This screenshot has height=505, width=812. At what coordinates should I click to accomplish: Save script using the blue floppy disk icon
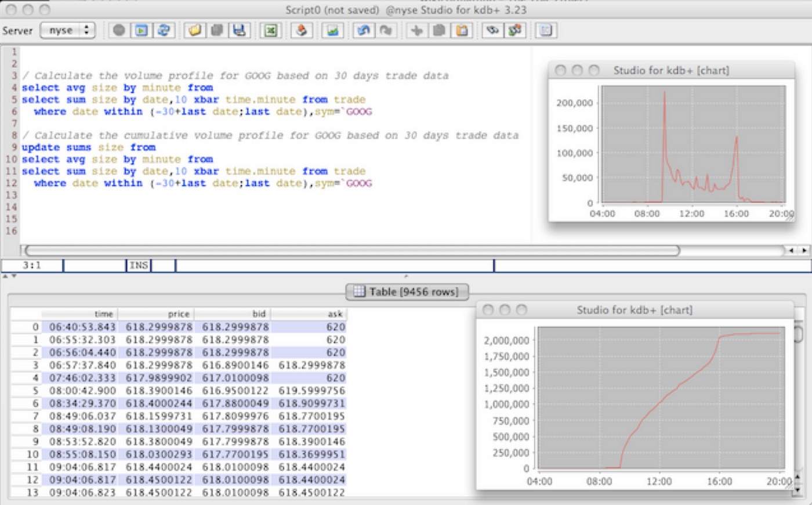pos(239,30)
